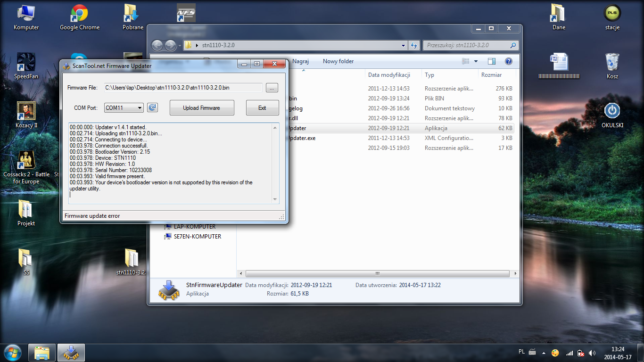This screenshot has height=362, width=644.
Task: Click Nagraj in the Explorer toolbar
Action: (300, 61)
